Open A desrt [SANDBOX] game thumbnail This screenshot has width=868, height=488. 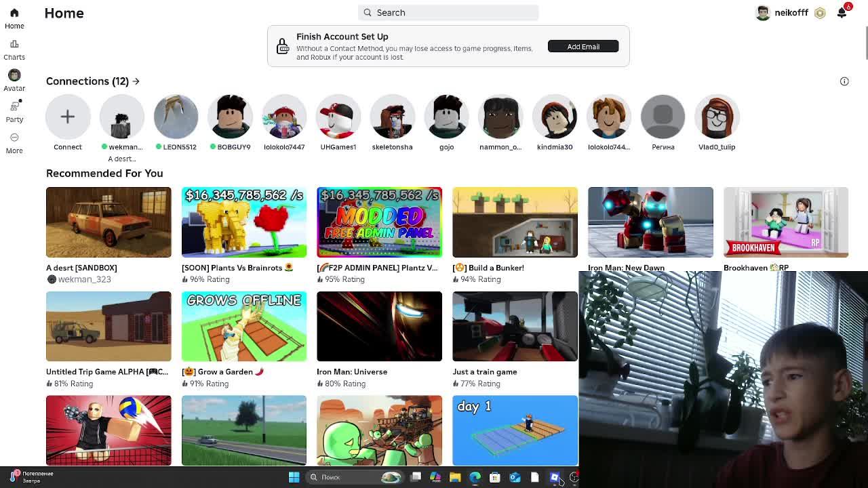[x=108, y=222]
